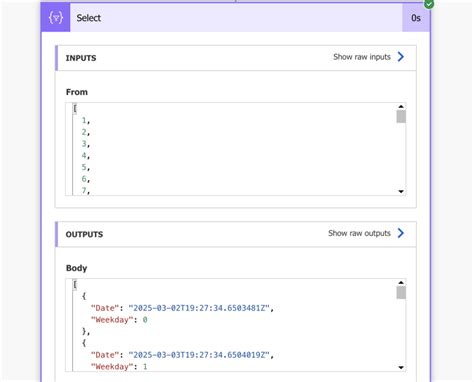
Task: Click the value 5 in the From array
Action: [x=84, y=167]
